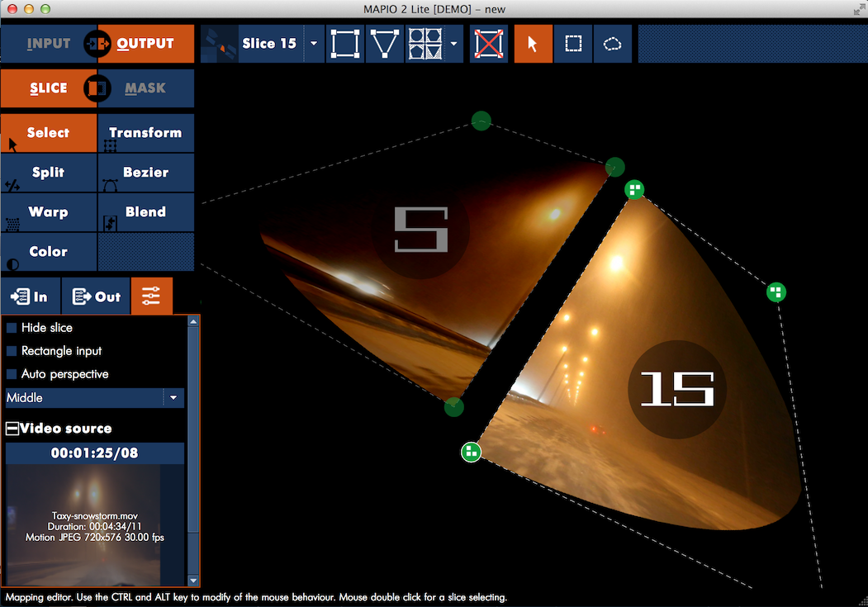Enable Auto perspective
868x607 pixels.
(10, 374)
